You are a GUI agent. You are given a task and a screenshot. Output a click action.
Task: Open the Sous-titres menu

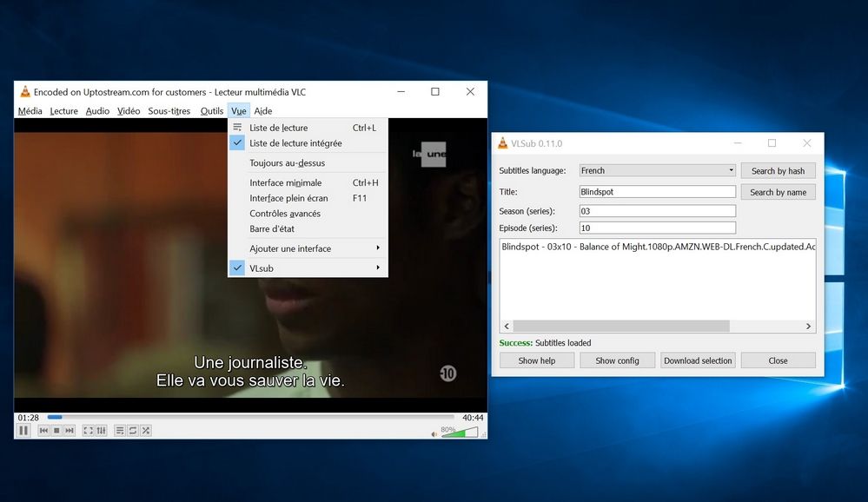169,110
